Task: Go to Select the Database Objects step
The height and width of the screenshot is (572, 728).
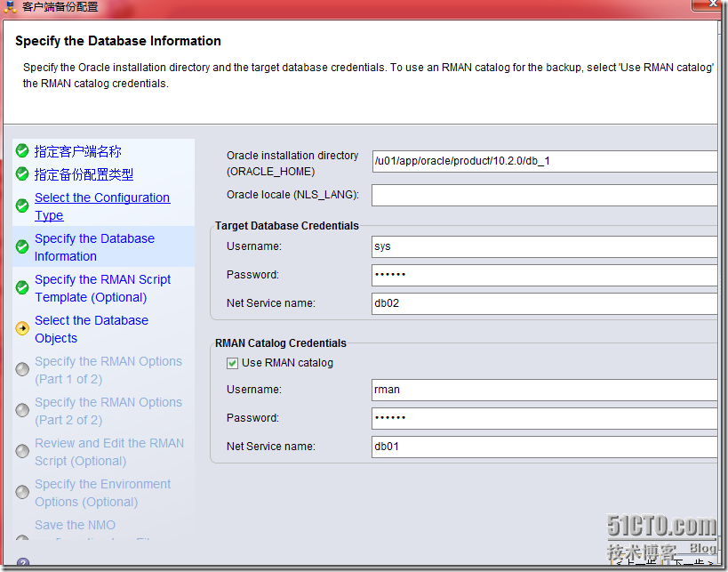Action: [x=92, y=329]
